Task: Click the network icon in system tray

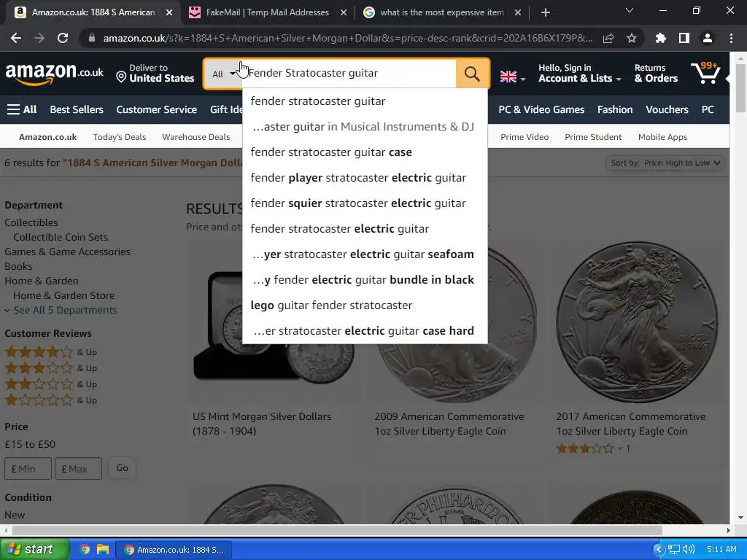Action: 673,549
